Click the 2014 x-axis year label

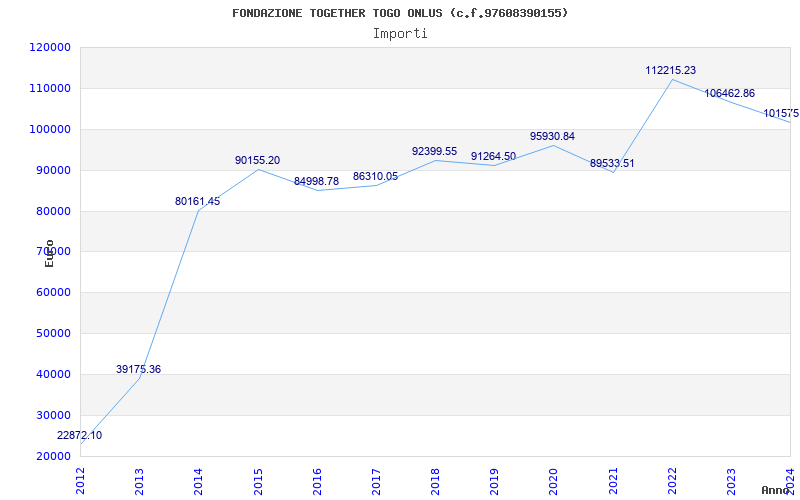pyautogui.click(x=198, y=482)
